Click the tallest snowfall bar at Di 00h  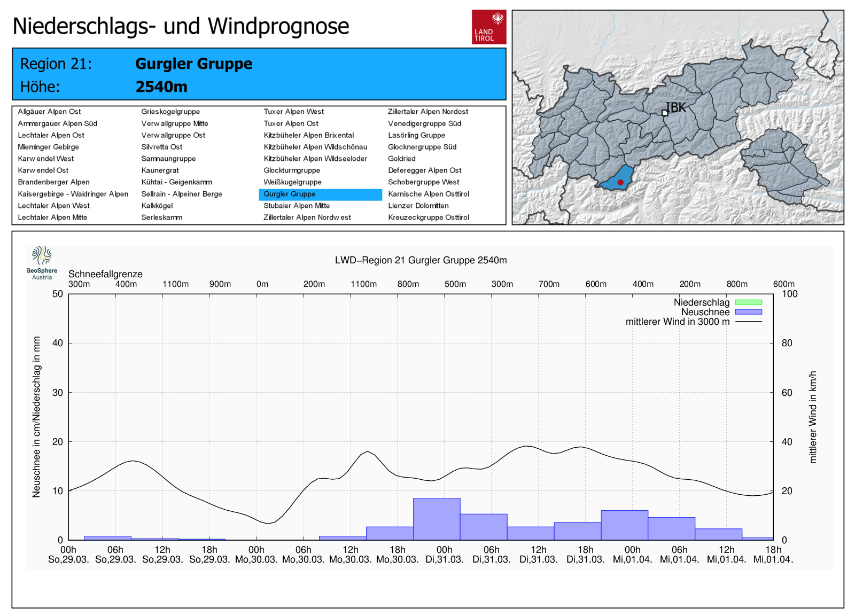(437, 519)
